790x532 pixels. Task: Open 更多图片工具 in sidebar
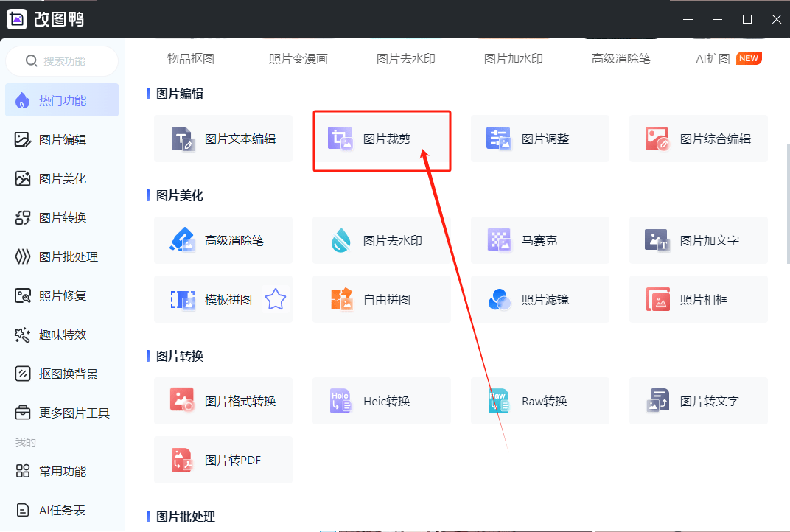coord(62,413)
